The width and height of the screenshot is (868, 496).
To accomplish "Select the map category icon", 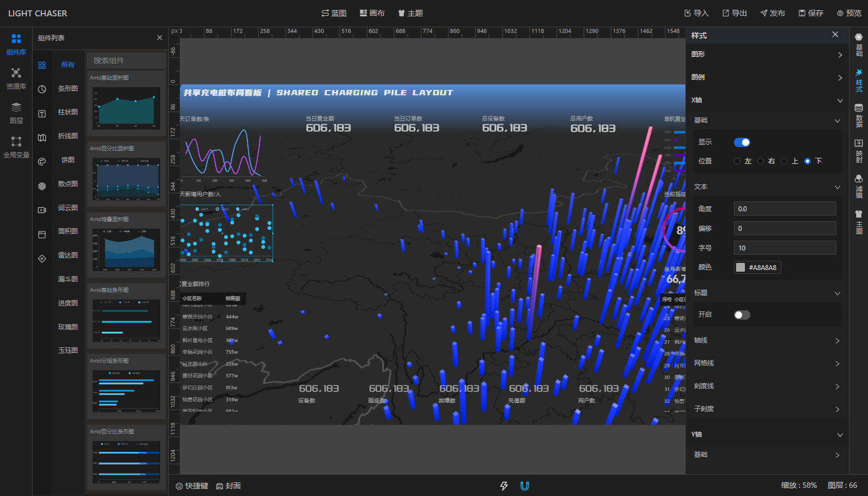I will [42, 137].
